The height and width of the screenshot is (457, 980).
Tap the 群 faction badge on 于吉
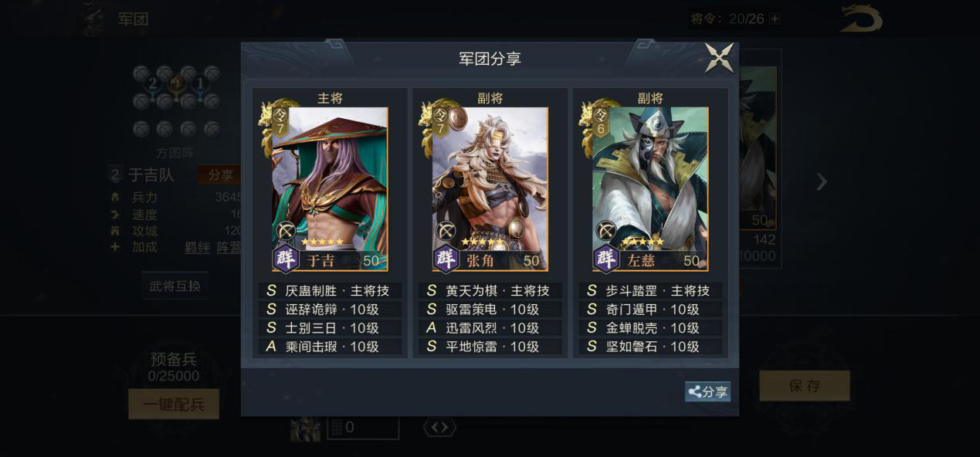(287, 259)
